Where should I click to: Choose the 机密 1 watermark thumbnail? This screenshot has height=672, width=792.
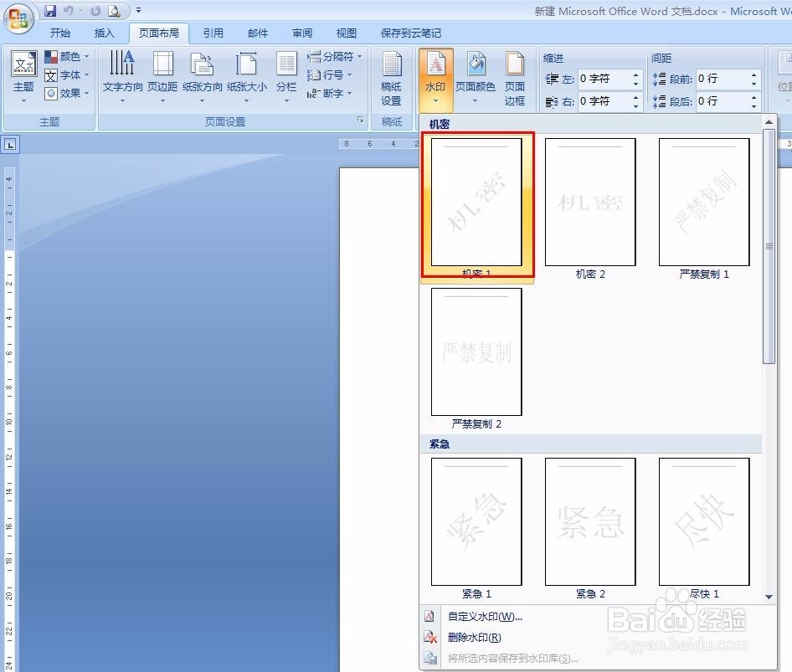pos(477,203)
